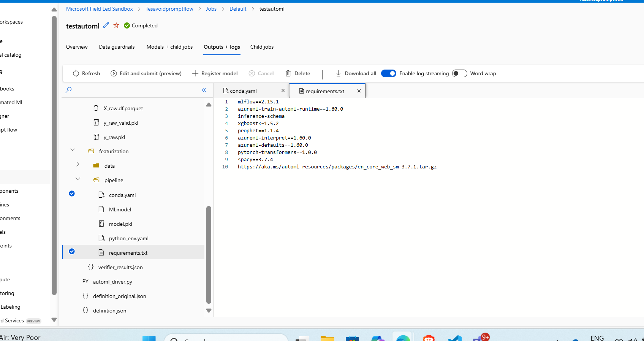This screenshot has width=644, height=341.
Task: Click the y_raw.pkl file icon
Action: [96, 137]
